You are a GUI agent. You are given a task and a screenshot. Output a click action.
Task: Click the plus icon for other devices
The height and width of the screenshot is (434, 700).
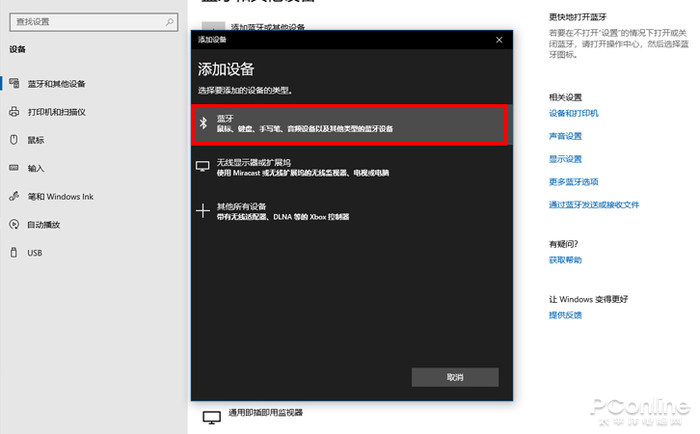point(203,211)
